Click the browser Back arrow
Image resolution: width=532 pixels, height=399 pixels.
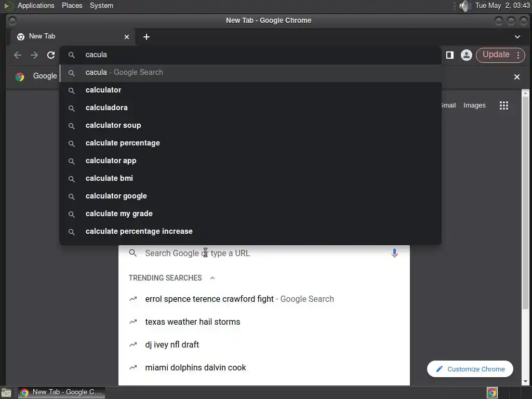click(18, 55)
